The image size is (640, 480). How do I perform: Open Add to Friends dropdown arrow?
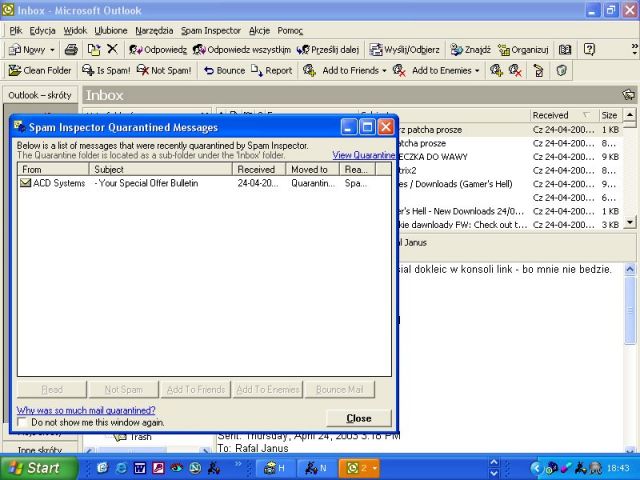[x=384, y=71]
